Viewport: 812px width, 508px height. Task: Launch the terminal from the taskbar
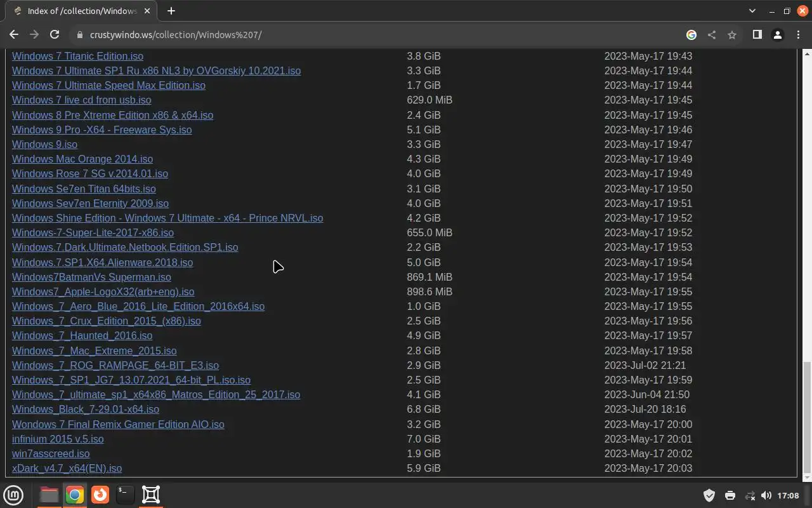[x=125, y=495]
